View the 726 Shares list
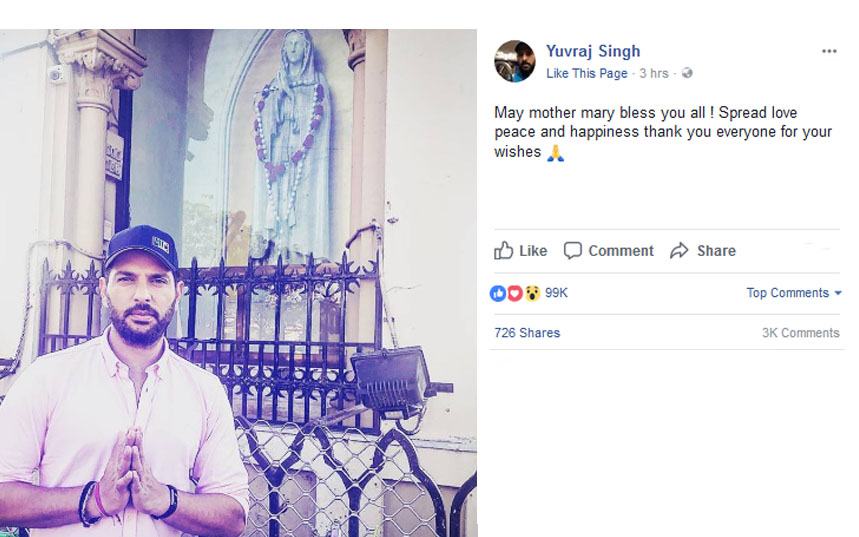The width and height of the screenshot is (859, 537). pos(527,333)
